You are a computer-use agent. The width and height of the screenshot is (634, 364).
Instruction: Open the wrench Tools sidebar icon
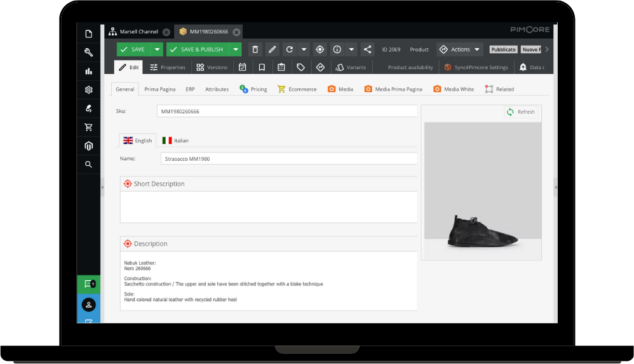pos(88,53)
